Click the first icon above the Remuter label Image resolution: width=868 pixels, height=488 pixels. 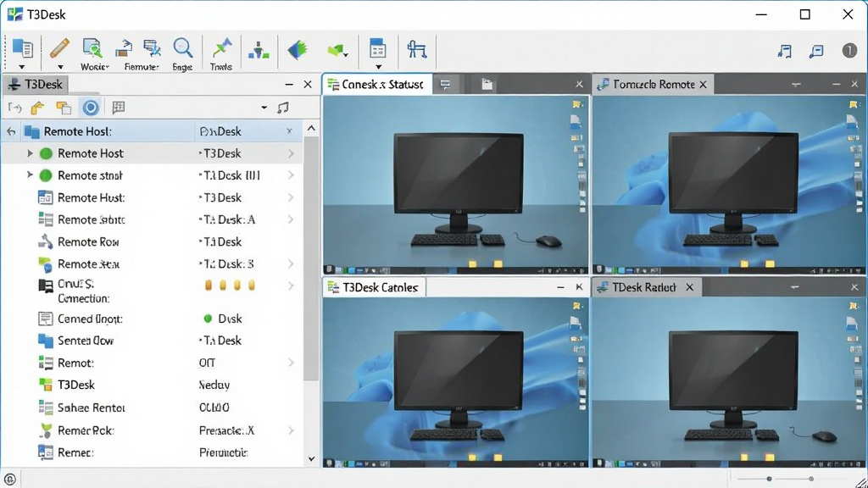(124, 48)
